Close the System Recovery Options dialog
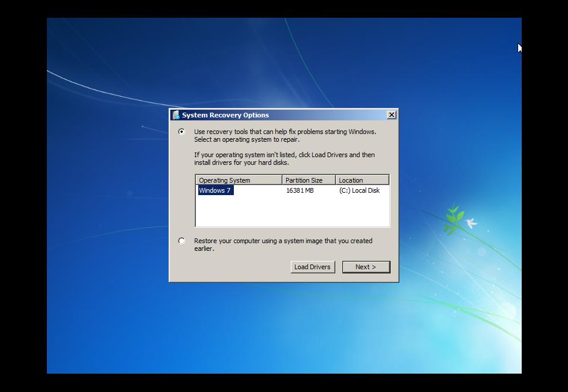This screenshot has height=392, width=568. pyautogui.click(x=391, y=115)
